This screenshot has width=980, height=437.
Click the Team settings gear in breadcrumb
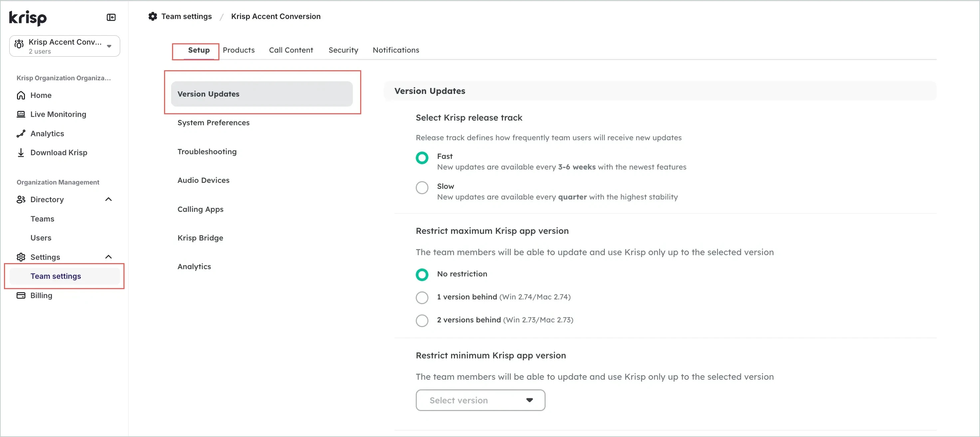tap(152, 16)
